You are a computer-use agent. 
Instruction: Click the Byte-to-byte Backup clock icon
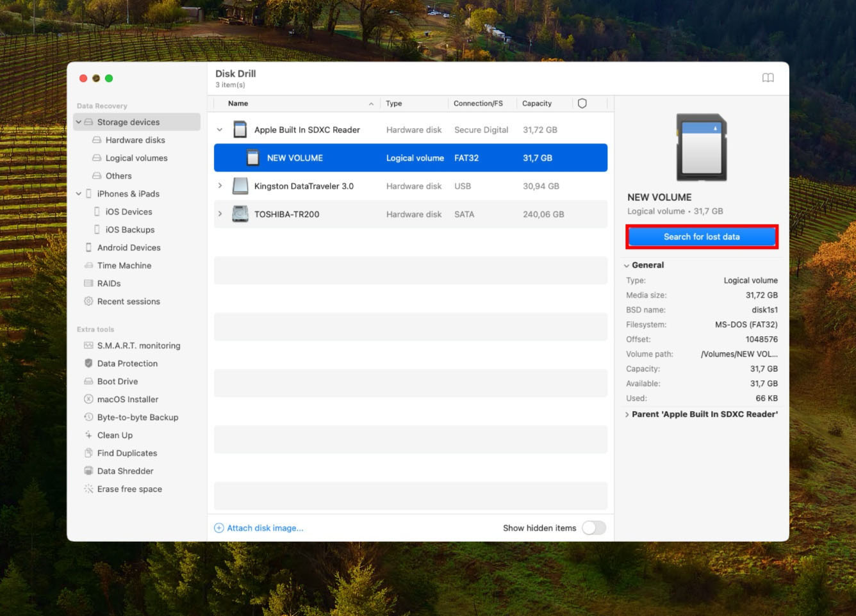tap(88, 417)
